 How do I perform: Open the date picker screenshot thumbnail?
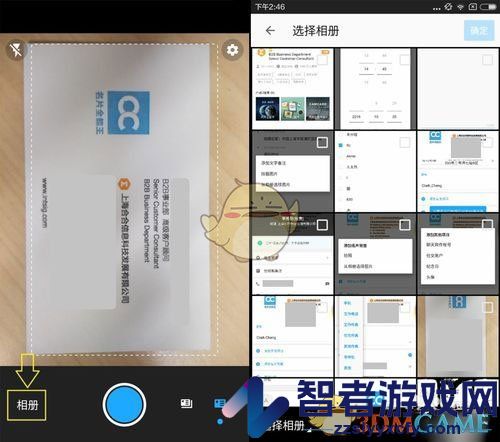[x=375, y=89]
